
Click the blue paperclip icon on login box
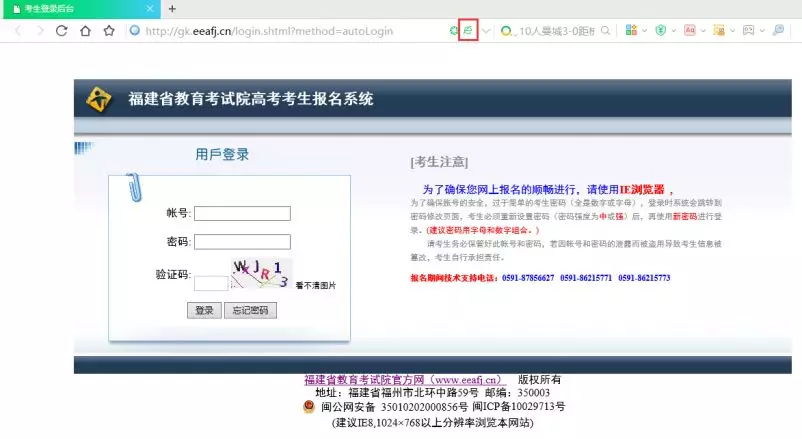[134, 187]
